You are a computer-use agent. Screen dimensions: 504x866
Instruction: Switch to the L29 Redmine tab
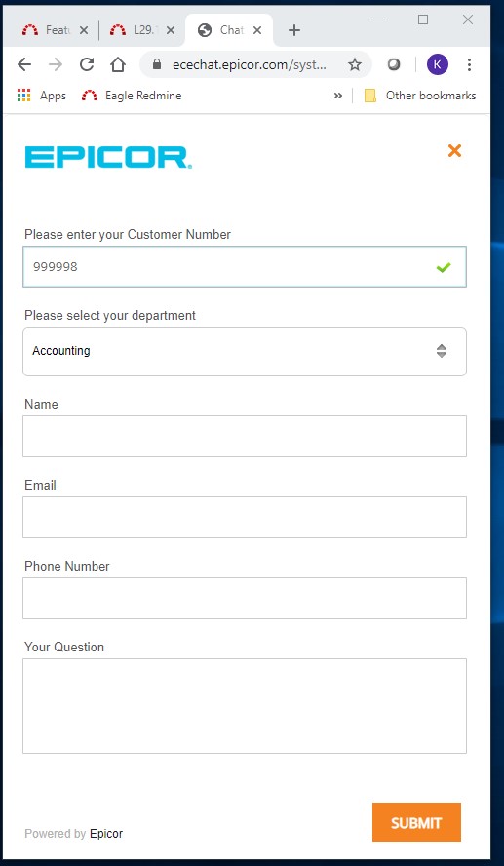139,30
